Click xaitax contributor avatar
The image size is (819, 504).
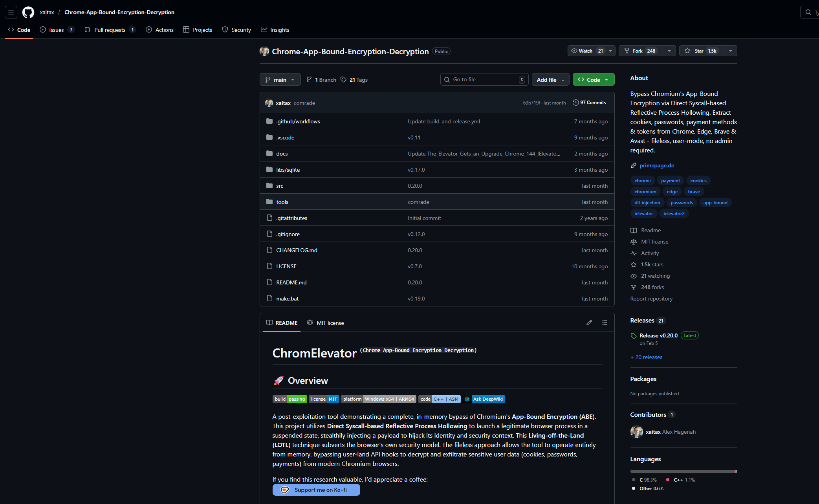[636, 432]
